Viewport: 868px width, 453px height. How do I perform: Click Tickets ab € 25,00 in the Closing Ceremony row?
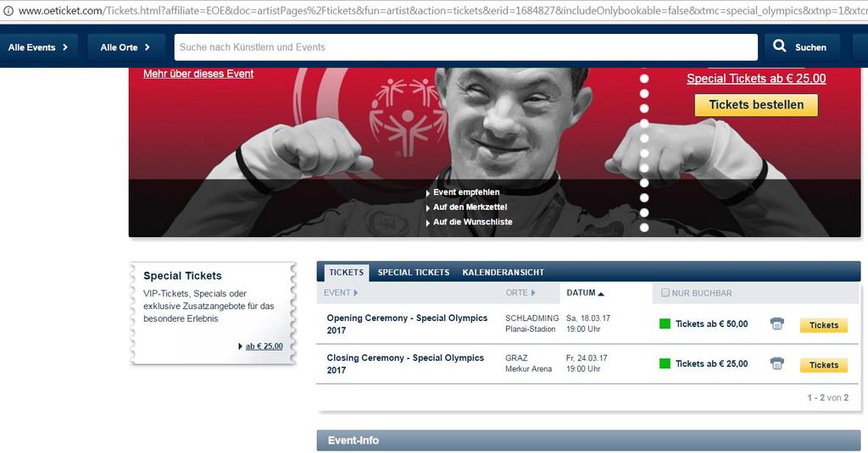pyautogui.click(x=711, y=363)
